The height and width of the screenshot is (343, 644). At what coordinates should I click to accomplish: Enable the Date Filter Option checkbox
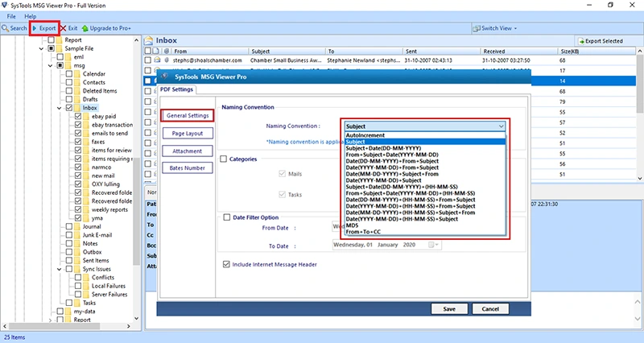227,217
